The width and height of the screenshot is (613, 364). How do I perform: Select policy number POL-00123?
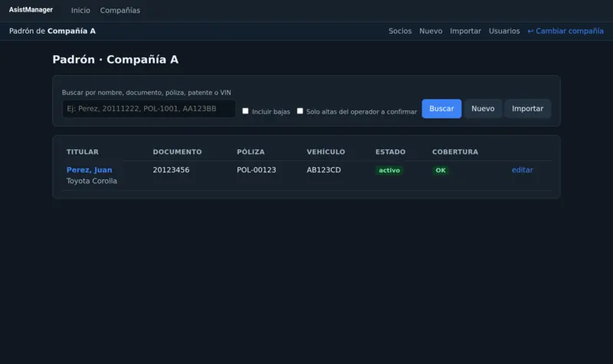257,169
